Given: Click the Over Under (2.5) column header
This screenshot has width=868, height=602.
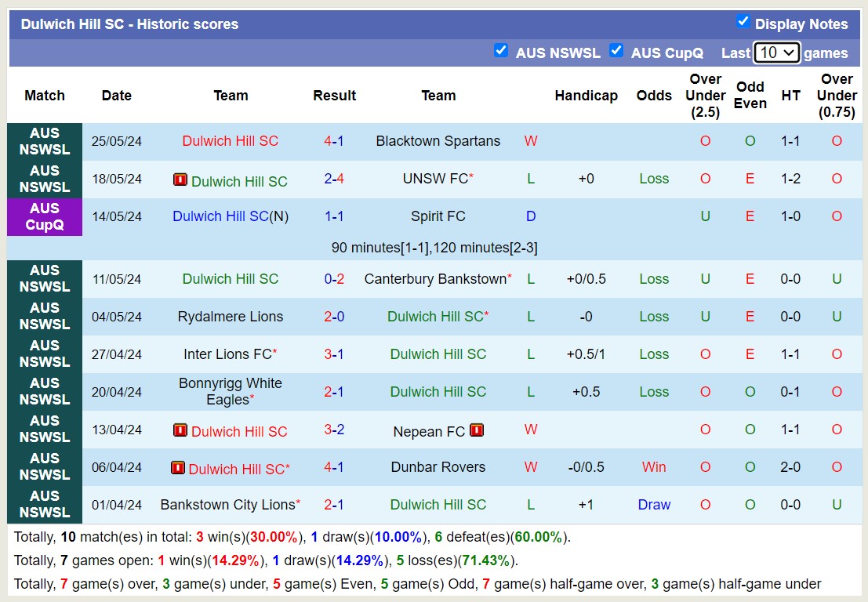Looking at the screenshot, I should [705, 96].
